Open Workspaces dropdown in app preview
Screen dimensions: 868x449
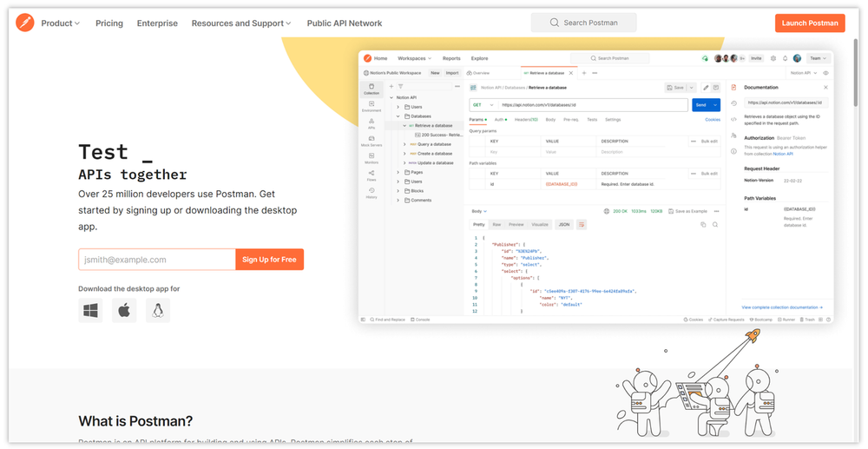click(x=414, y=58)
